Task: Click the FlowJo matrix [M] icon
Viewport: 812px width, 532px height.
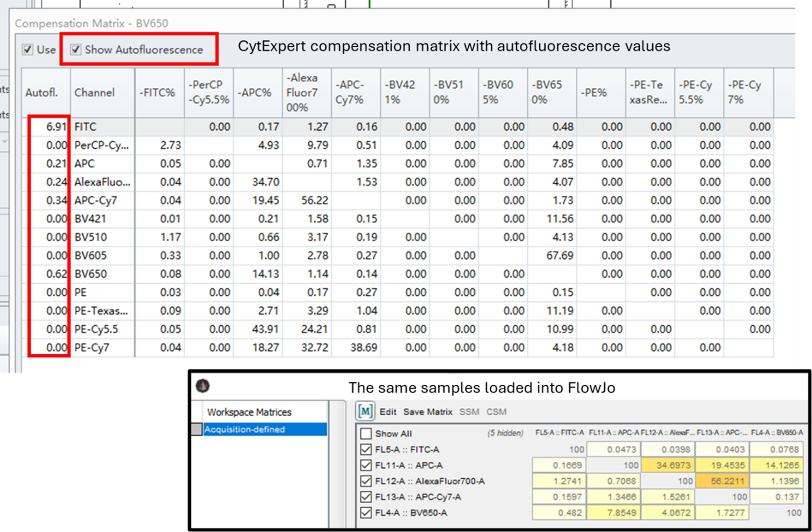Action: (365, 411)
